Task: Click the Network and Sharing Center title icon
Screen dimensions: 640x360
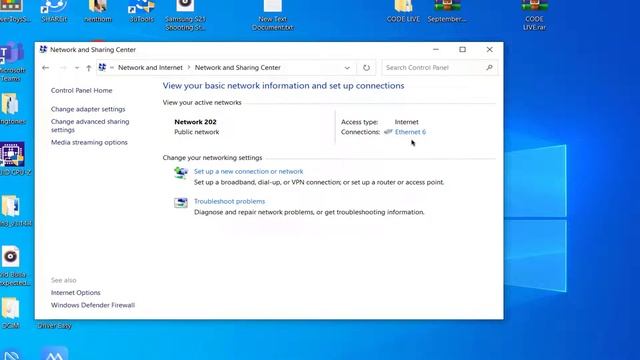Action: pyautogui.click(x=43, y=49)
